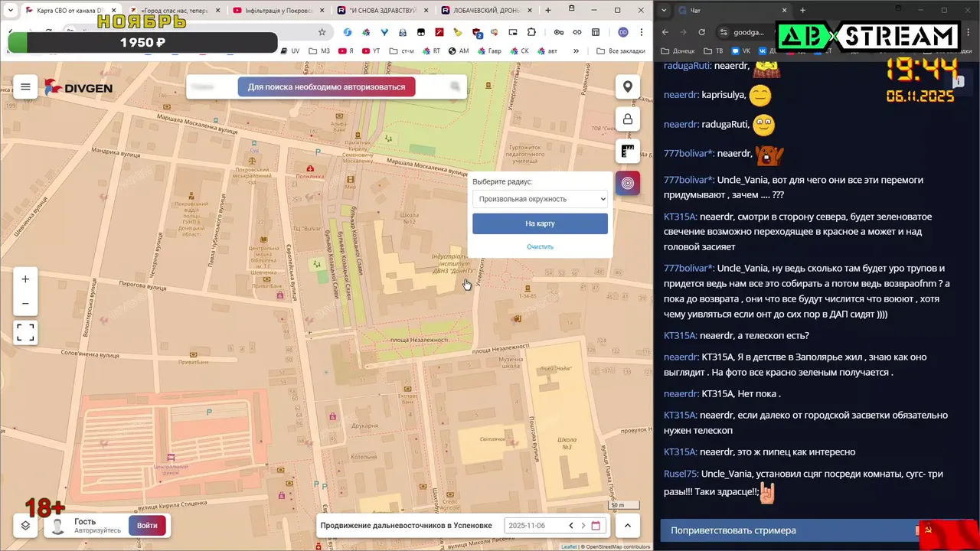Switch to 'И СНОВА ЗДРАВСТВУЙТЕ' tab
The width and height of the screenshot is (980, 551).
coord(382,11)
